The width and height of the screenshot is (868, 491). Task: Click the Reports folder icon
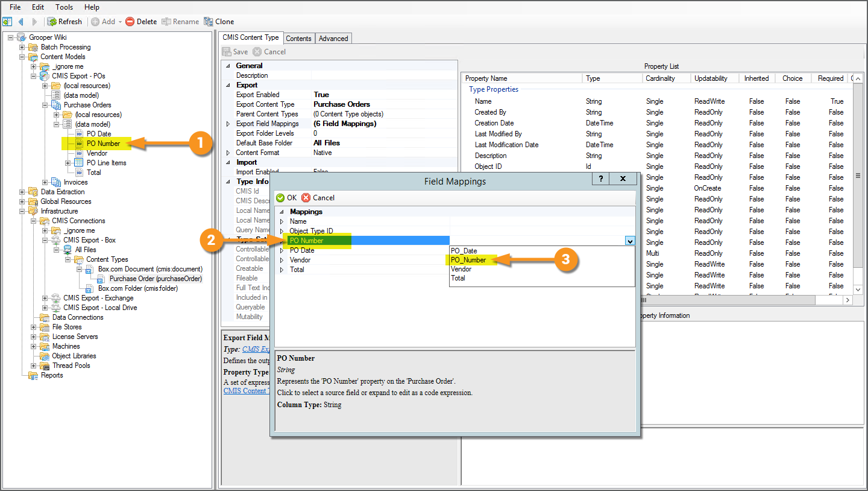(33, 375)
